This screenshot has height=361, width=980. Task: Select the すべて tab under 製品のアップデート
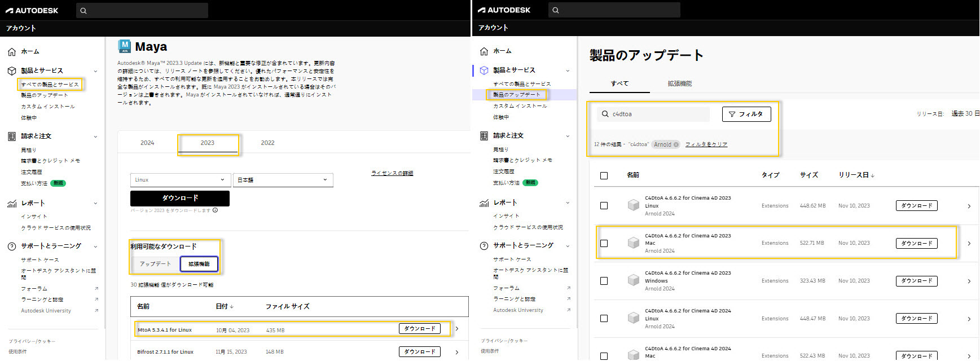[x=619, y=83]
